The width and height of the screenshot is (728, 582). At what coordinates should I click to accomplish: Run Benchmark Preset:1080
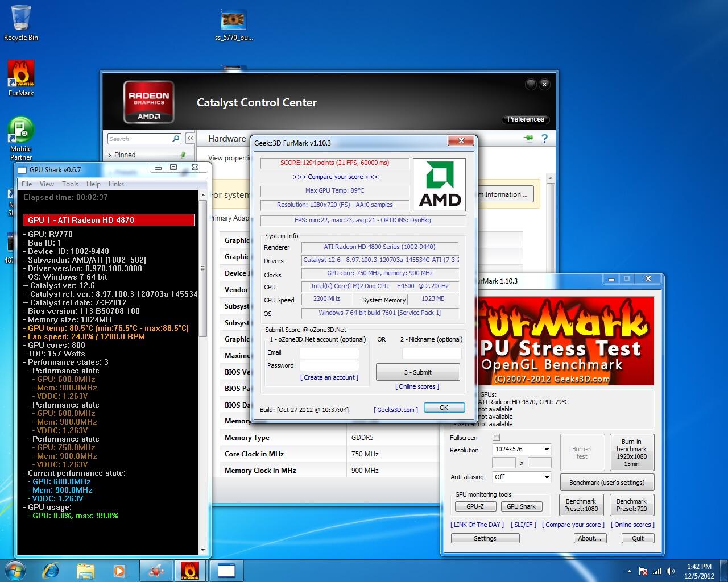pos(581,505)
